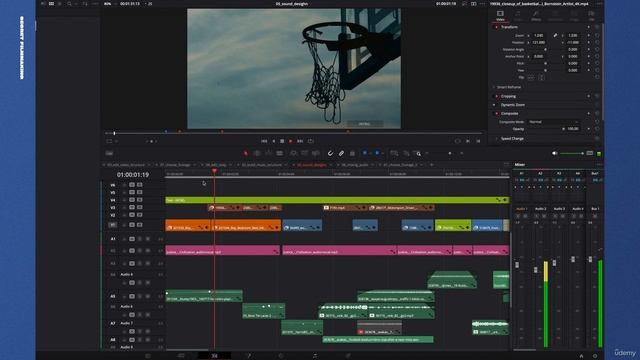
Task: Toggle the position lock icon
Action: pos(352,153)
